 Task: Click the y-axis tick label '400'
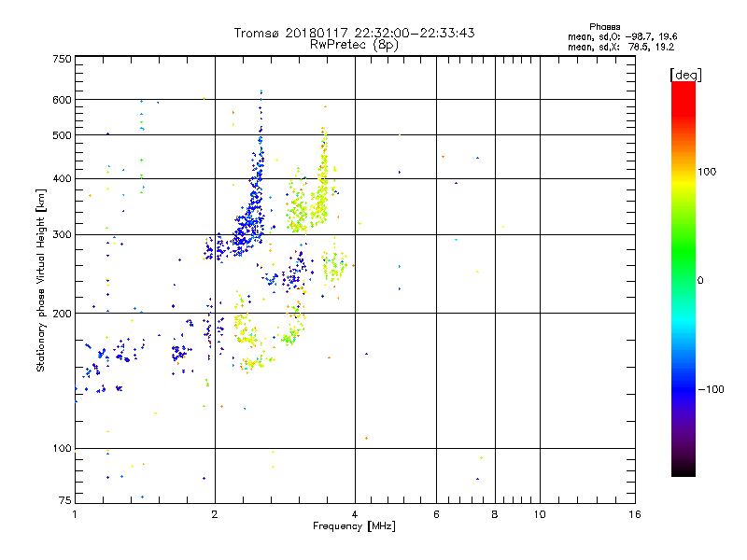62,179
